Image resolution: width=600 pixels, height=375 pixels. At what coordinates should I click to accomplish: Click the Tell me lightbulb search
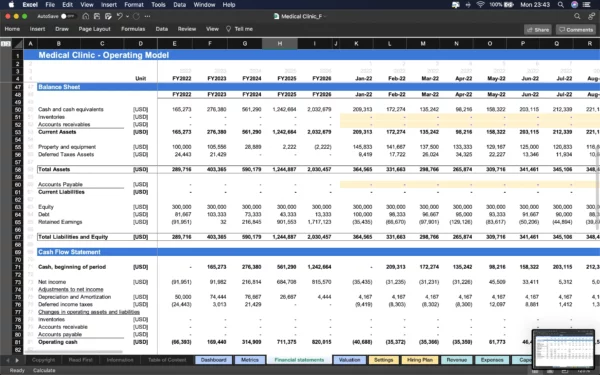coord(240,29)
